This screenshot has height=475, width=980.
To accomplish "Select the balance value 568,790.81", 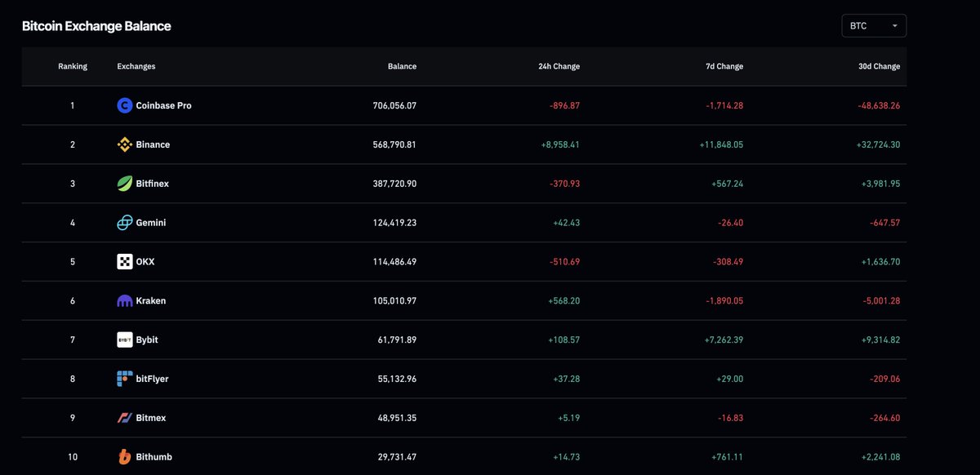I will (x=394, y=144).
